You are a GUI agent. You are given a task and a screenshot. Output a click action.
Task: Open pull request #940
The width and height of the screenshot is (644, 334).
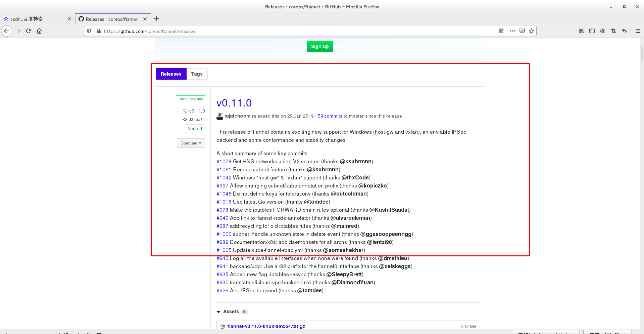222,258
